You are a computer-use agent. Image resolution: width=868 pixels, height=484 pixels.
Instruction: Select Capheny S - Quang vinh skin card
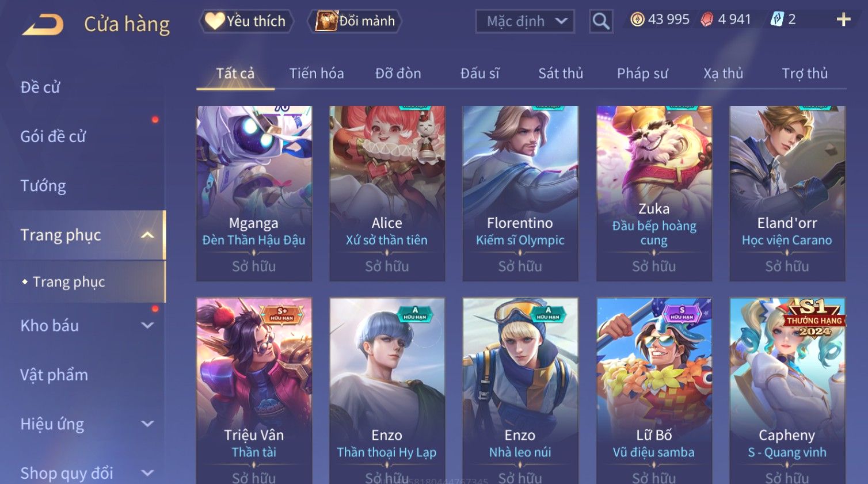787,391
